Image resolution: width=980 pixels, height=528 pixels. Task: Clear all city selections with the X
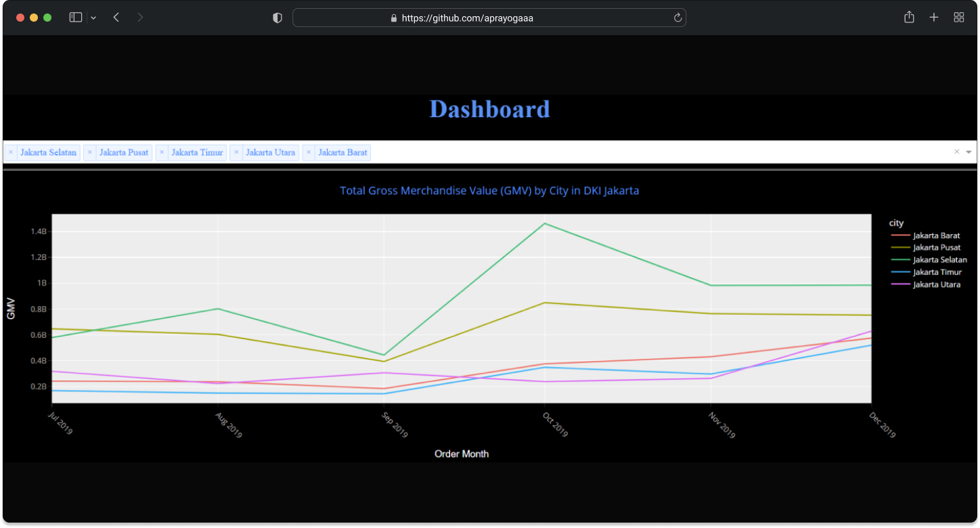(956, 152)
